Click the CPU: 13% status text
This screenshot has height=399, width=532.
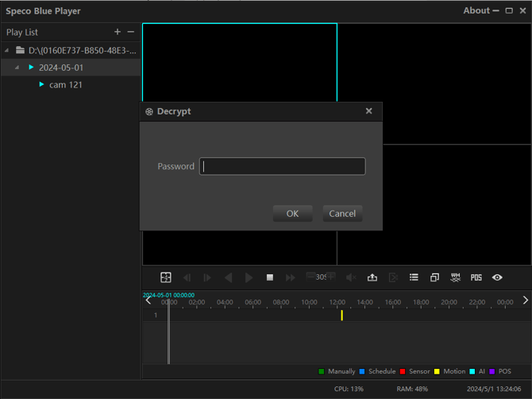tap(349, 389)
